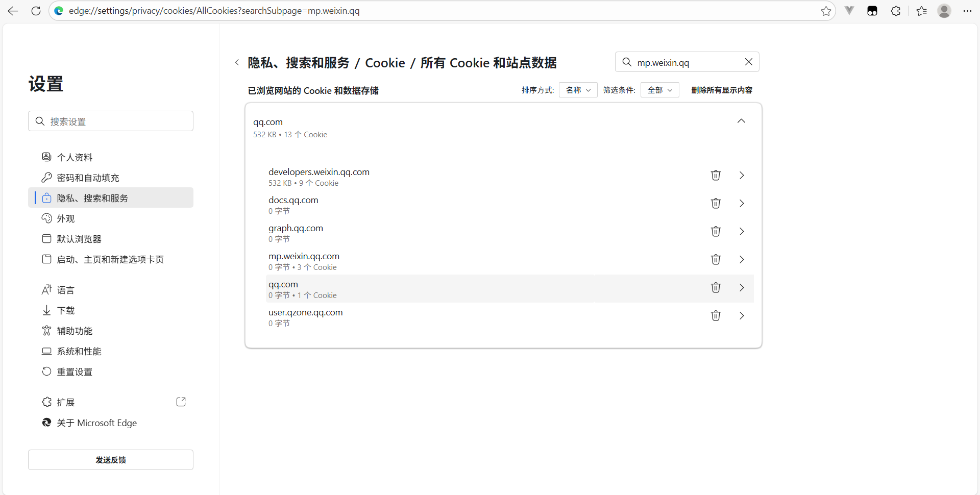The image size is (980, 495).
Task: Refresh the current page
Action: [36, 11]
